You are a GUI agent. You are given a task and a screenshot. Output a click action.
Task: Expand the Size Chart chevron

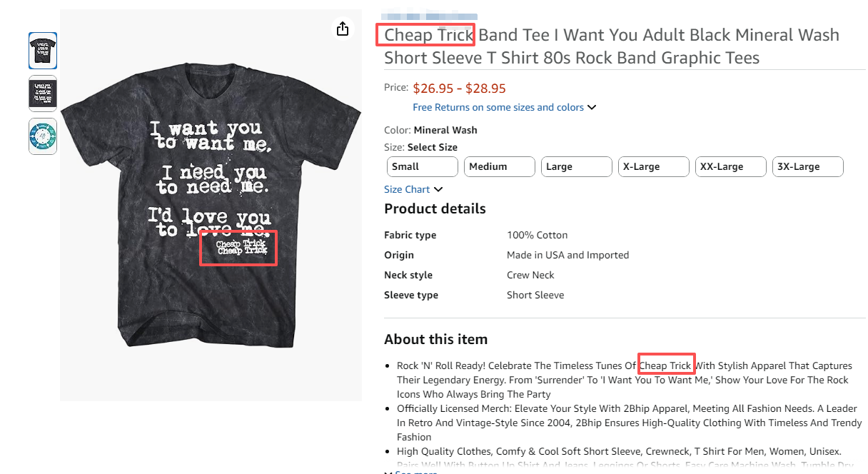coord(438,189)
